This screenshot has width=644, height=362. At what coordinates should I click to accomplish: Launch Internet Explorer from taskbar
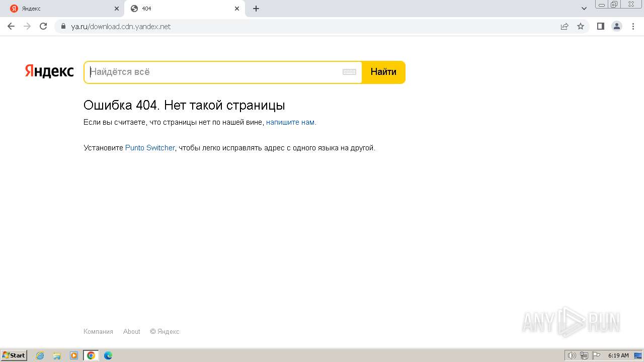[40, 355]
